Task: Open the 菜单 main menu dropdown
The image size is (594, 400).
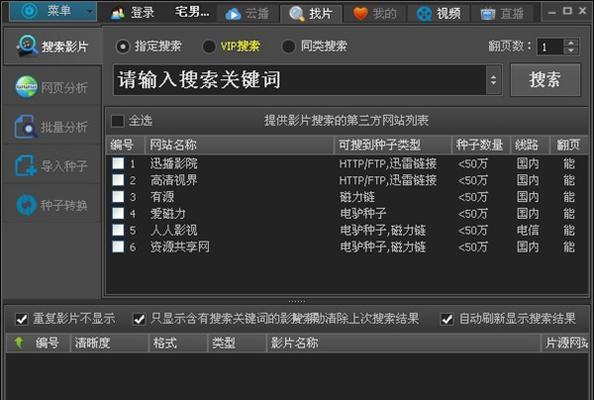Action: pyautogui.click(x=53, y=11)
